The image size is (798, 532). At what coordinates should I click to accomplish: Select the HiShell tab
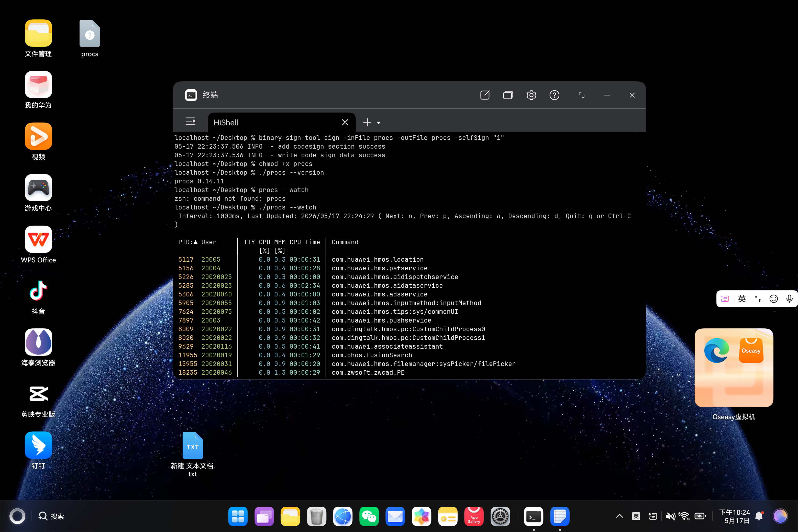pyautogui.click(x=282, y=122)
